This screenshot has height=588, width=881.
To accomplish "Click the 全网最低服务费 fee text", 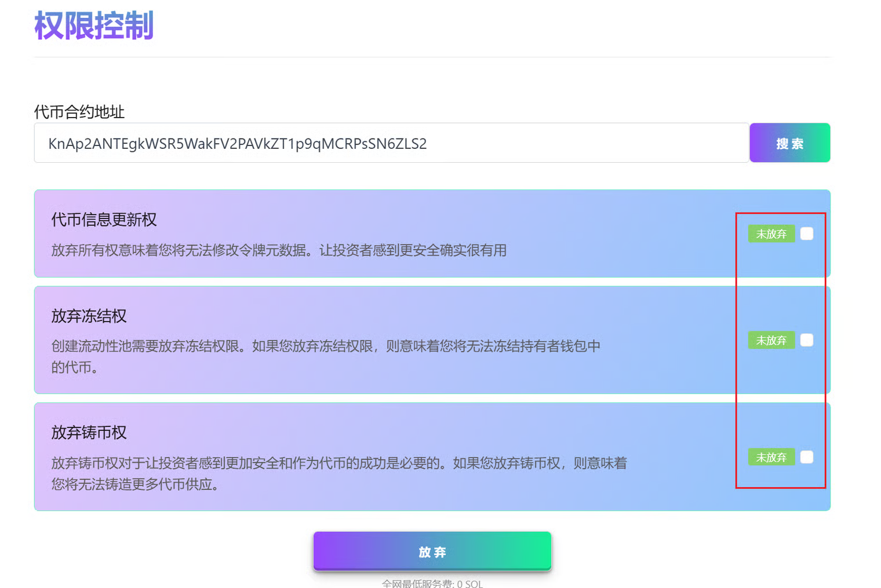I will coord(432,583).
